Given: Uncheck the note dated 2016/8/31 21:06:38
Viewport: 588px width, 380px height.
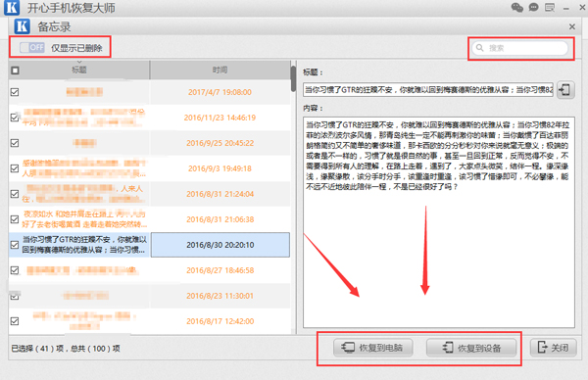Looking at the screenshot, I should [x=15, y=219].
